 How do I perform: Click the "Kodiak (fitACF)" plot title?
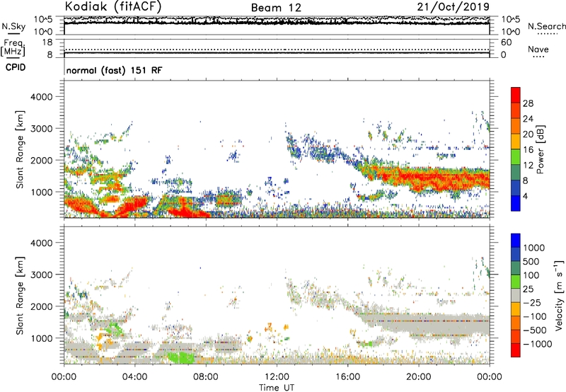point(113,6)
